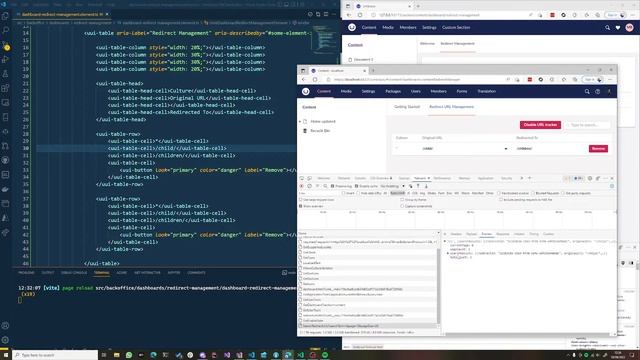
Task: Click back arrow in front browser window
Action: click(303, 80)
